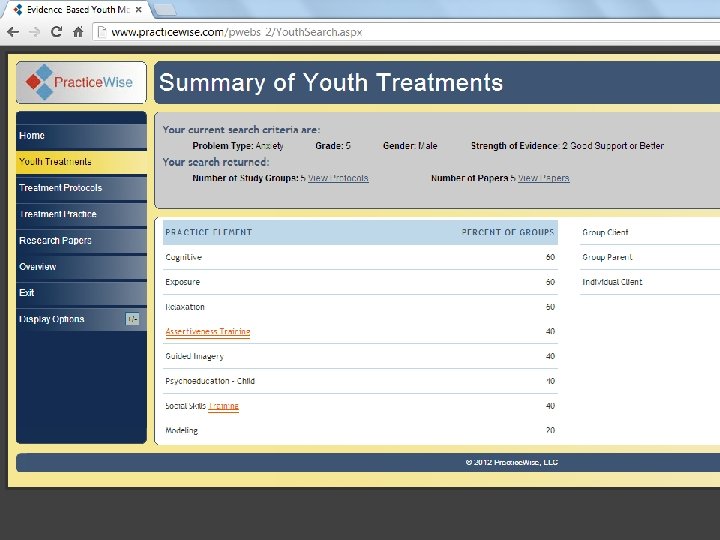Go to Research Papers section
This screenshot has height=540, width=720.
click(81, 240)
